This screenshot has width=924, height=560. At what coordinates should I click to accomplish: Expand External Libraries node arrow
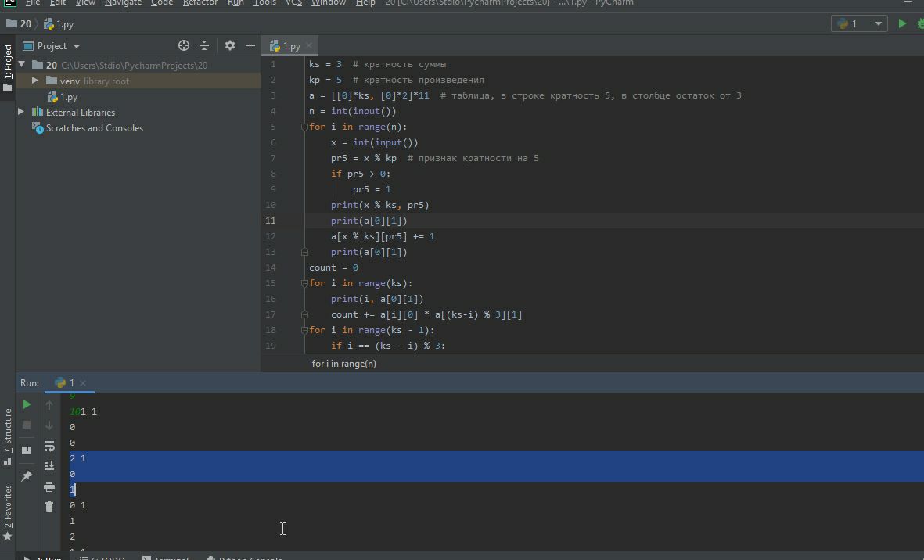pyautogui.click(x=21, y=112)
